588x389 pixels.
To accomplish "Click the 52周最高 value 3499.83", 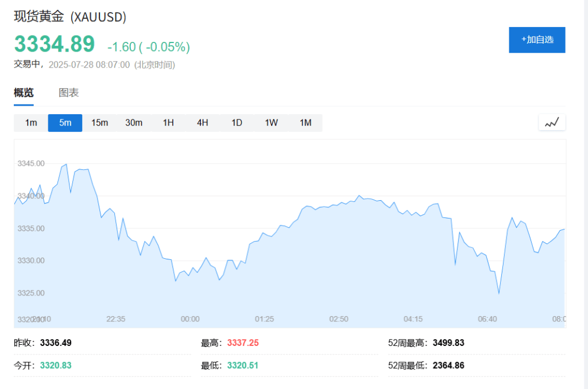I will (448, 343).
